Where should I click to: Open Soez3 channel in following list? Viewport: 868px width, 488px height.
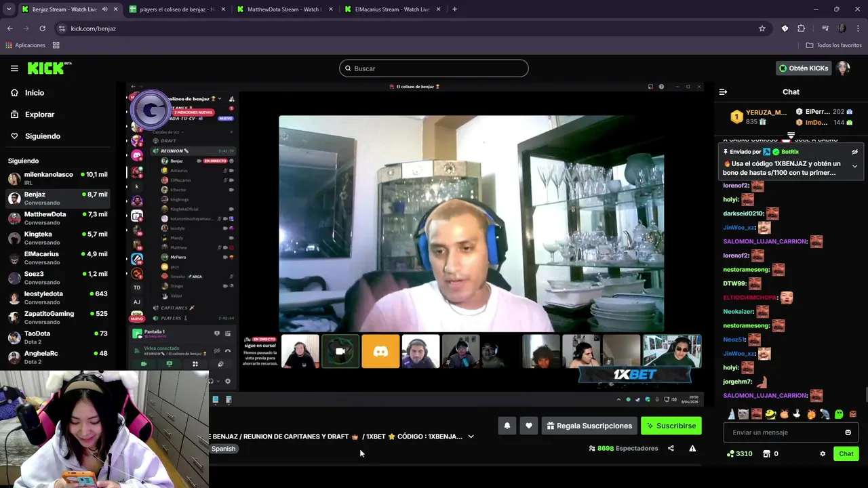[58, 278]
